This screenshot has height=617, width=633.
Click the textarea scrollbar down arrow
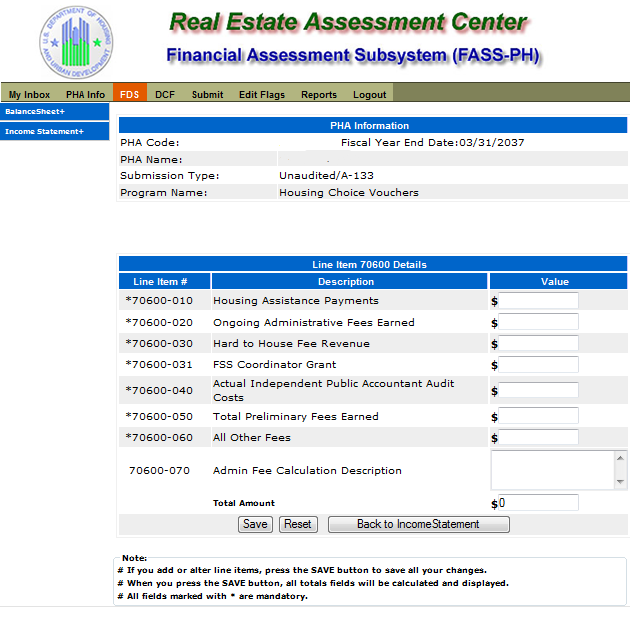620,482
